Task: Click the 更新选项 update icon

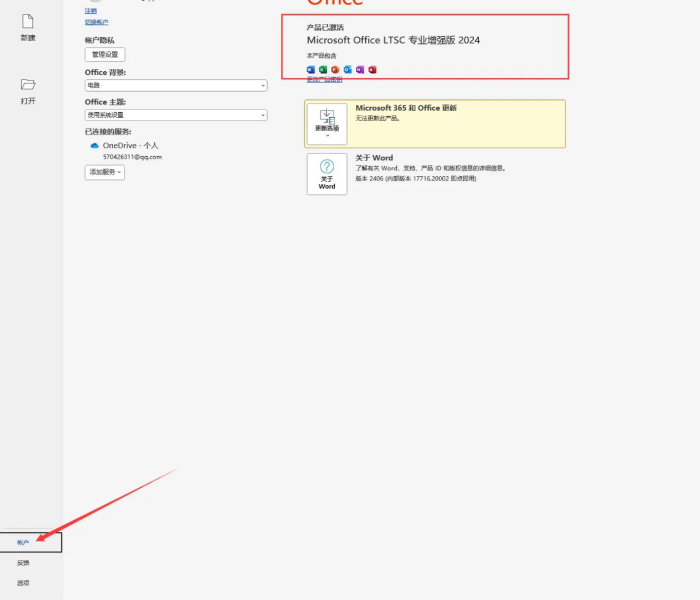Action: coord(326,117)
